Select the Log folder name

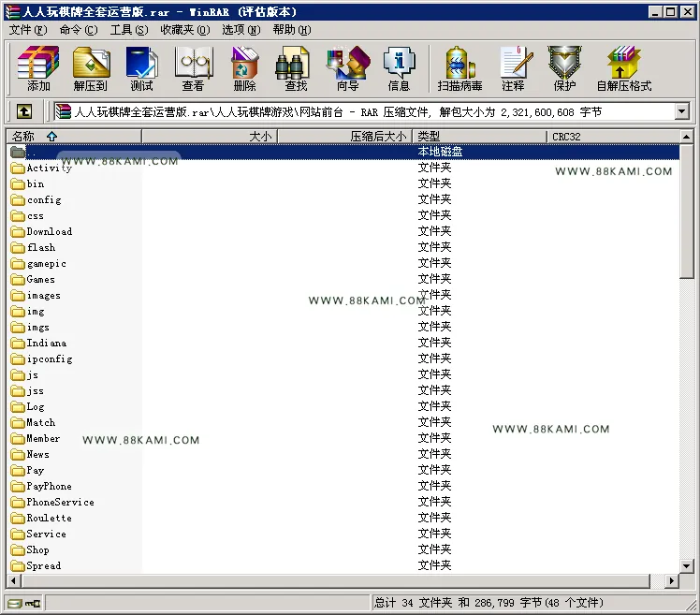pyautogui.click(x=36, y=407)
